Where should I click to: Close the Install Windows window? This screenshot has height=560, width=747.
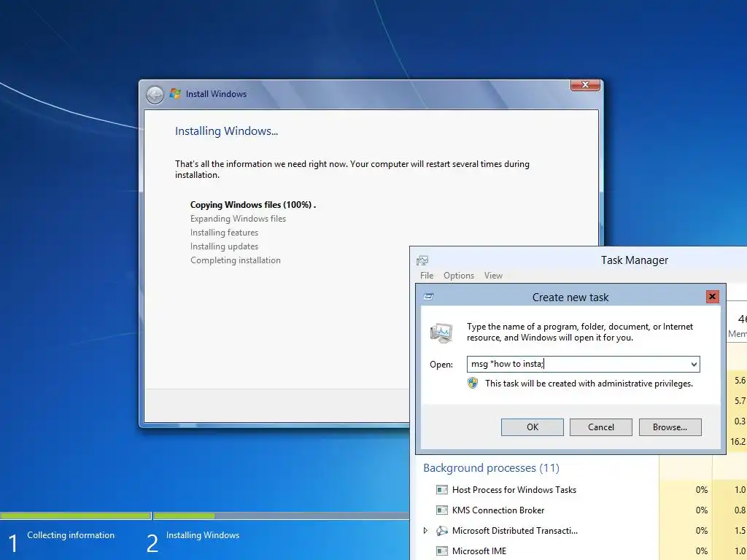point(585,85)
